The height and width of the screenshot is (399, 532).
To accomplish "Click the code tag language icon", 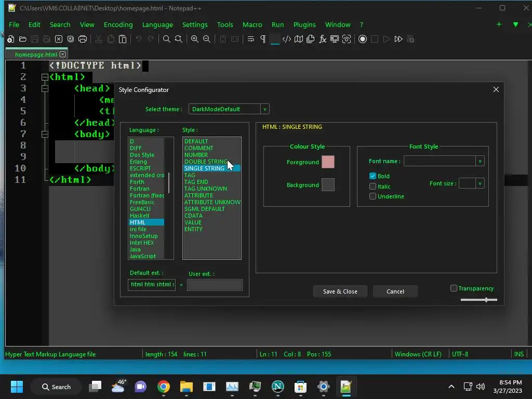I will pyautogui.click(x=287, y=39).
